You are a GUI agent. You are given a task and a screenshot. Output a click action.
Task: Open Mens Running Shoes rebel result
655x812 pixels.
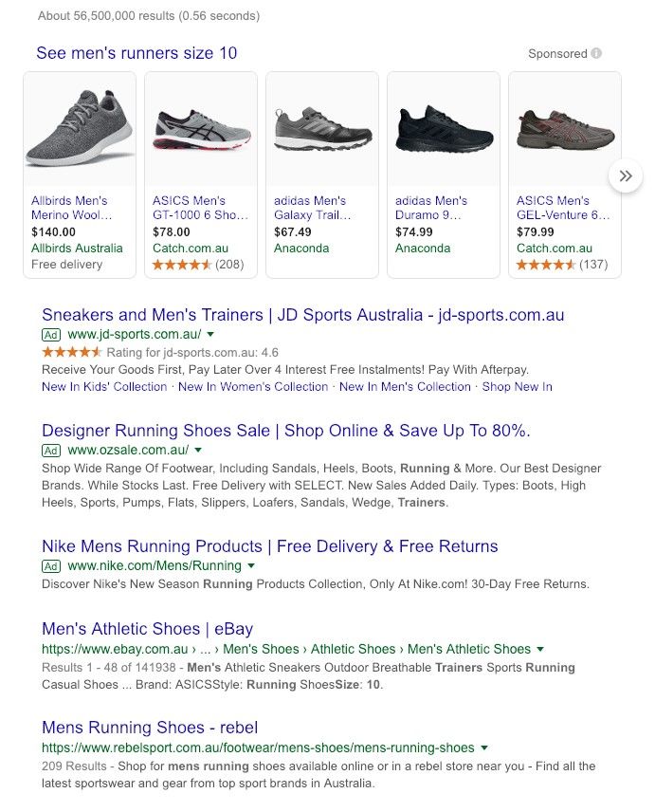tap(150, 728)
